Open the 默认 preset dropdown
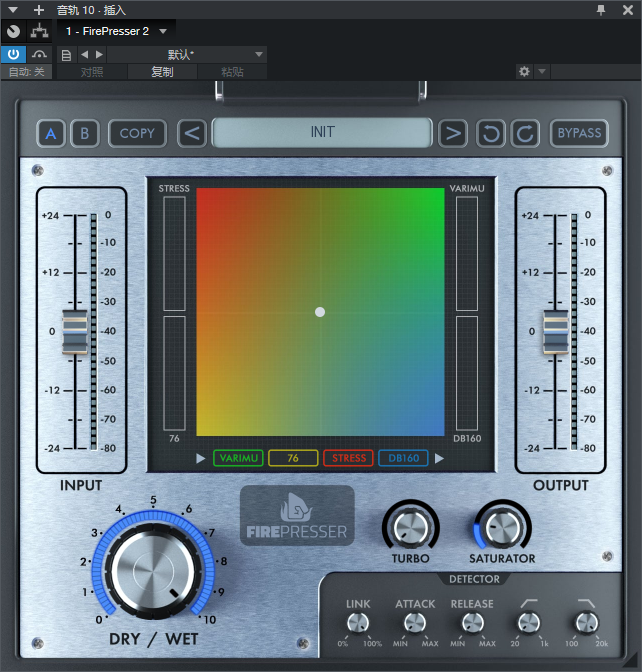The width and height of the screenshot is (642, 672). pyautogui.click(x=187, y=54)
